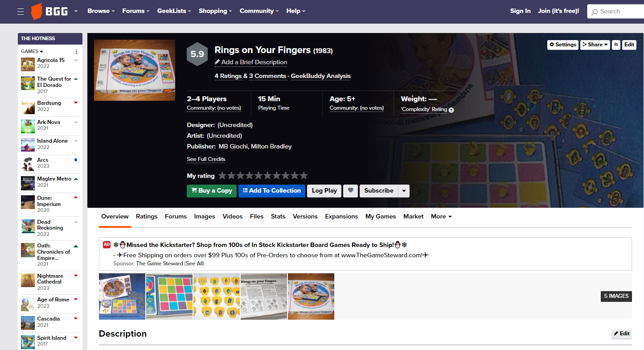Image resolution: width=644 pixels, height=350 pixels.
Task: Open the 3 Comments link
Action: click(267, 76)
